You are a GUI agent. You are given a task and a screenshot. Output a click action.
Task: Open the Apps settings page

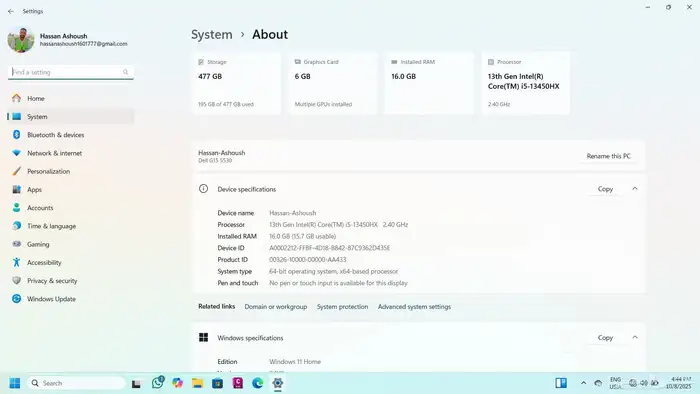pos(71,190)
